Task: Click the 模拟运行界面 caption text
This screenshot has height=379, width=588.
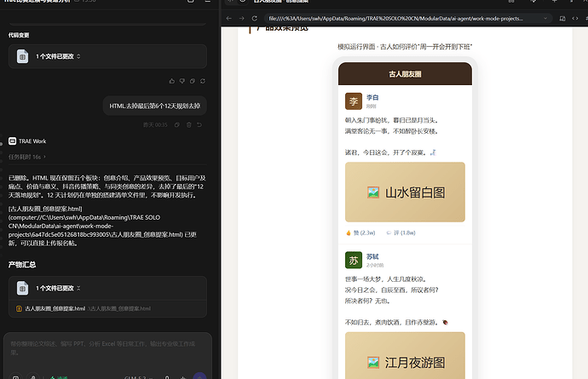Action: 405,47
